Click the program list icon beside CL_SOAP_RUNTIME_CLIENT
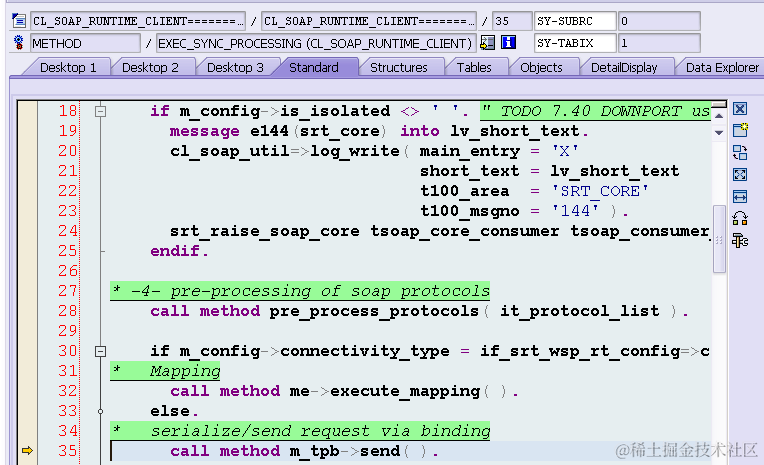764x465 pixels. coord(19,20)
